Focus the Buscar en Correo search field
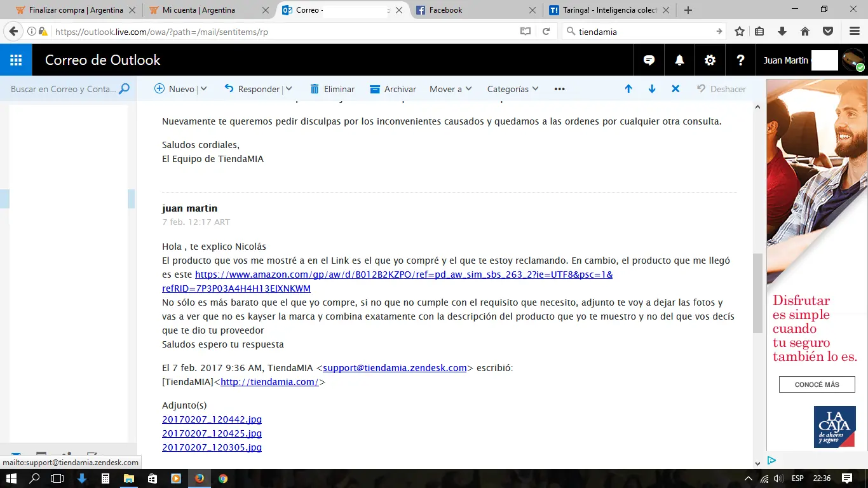868x488 pixels. [x=64, y=89]
